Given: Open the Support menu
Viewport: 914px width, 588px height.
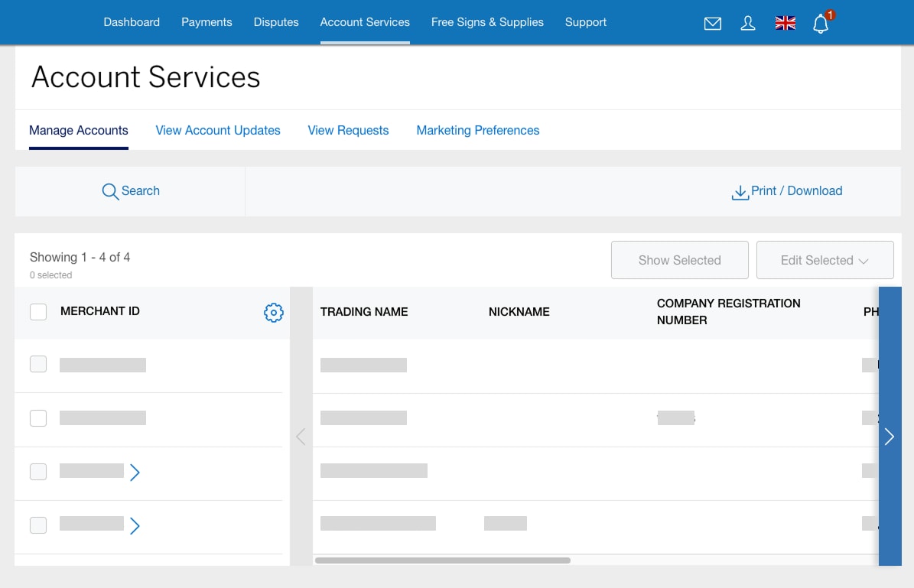Looking at the screenshot, I should [x=586, y=22].
